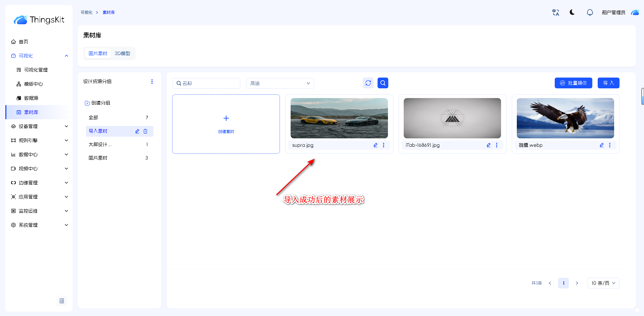Change the 10 条/页 page size

click(x=603, y=283)
